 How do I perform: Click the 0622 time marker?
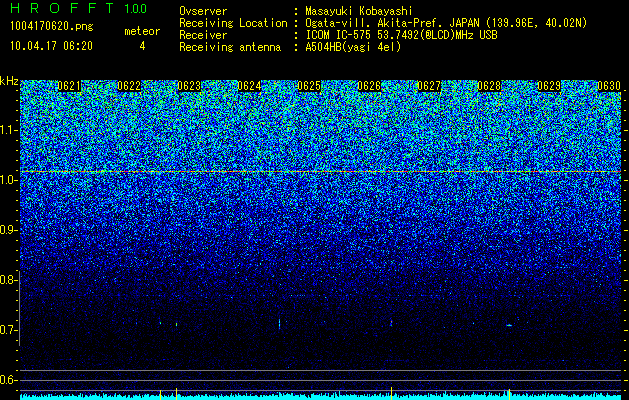point(129,86)
